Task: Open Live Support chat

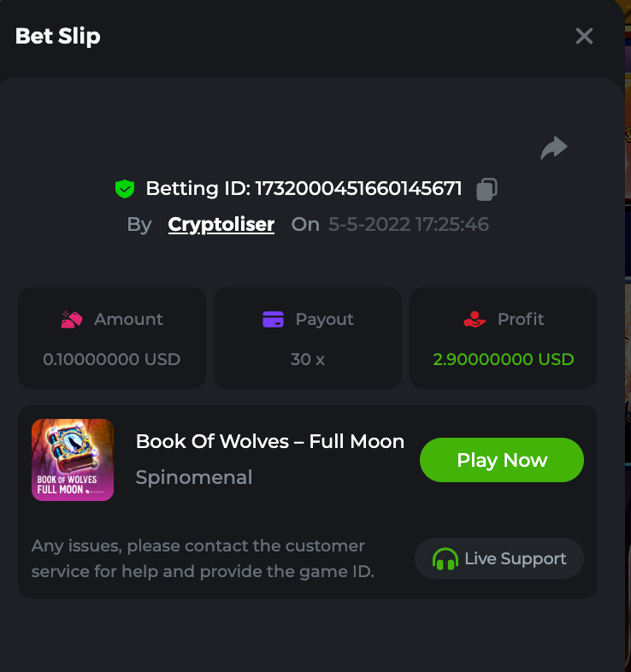Action: (x=499, y=559)
